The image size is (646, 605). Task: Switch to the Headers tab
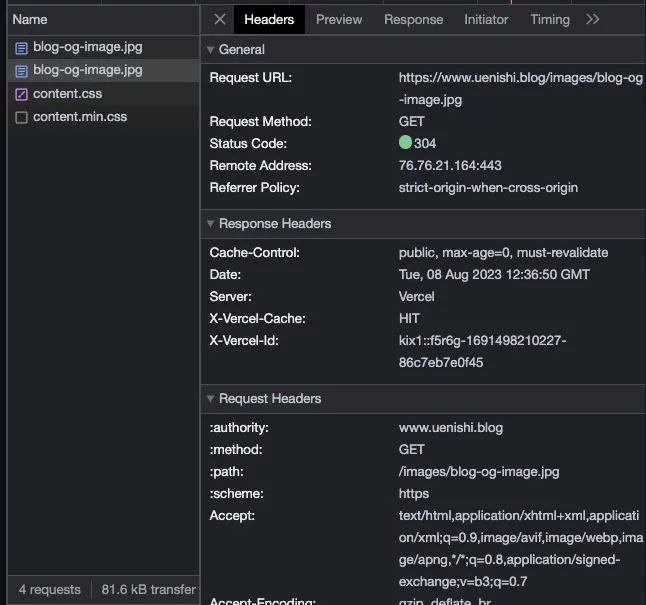(269, 20)
